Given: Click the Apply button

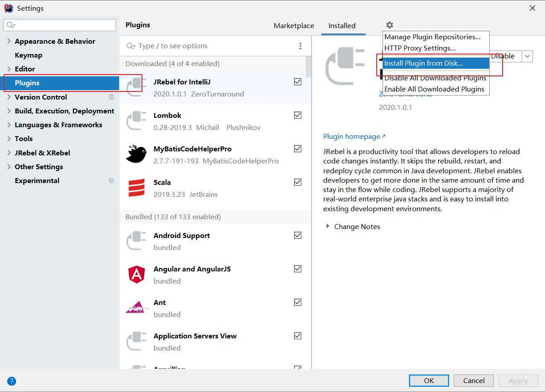Looking at the screenshot, I should [518, 381].
